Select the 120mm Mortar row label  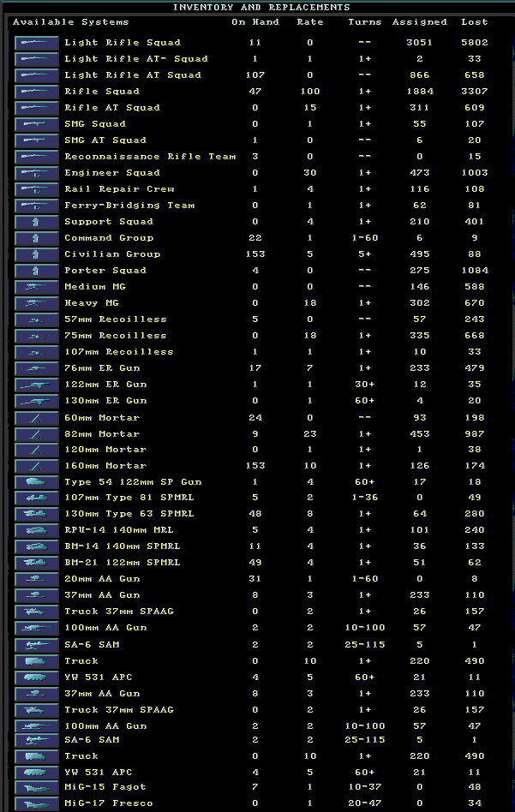click(x=105, y=450)
